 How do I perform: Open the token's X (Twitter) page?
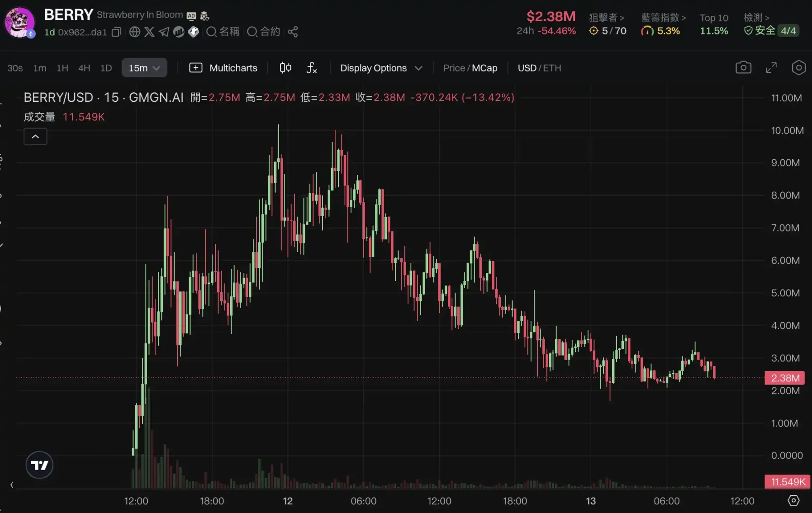click(149, 32)
